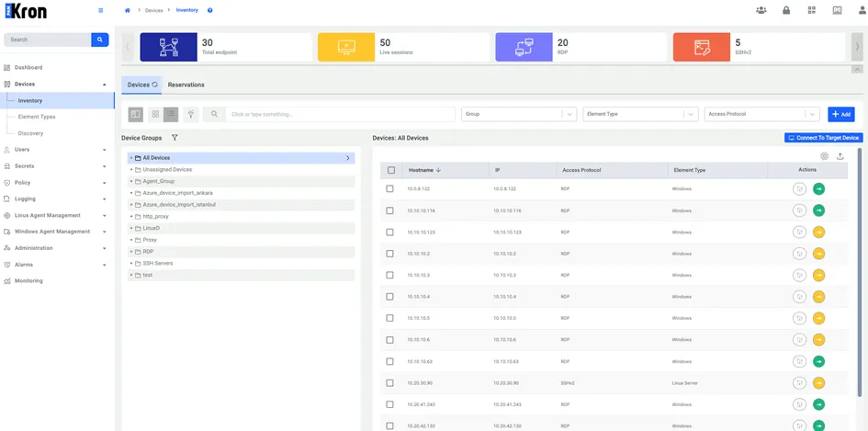This screenshot has width=868, height=431.
Task: Switch to grid view icon
Action: point(155,114)
